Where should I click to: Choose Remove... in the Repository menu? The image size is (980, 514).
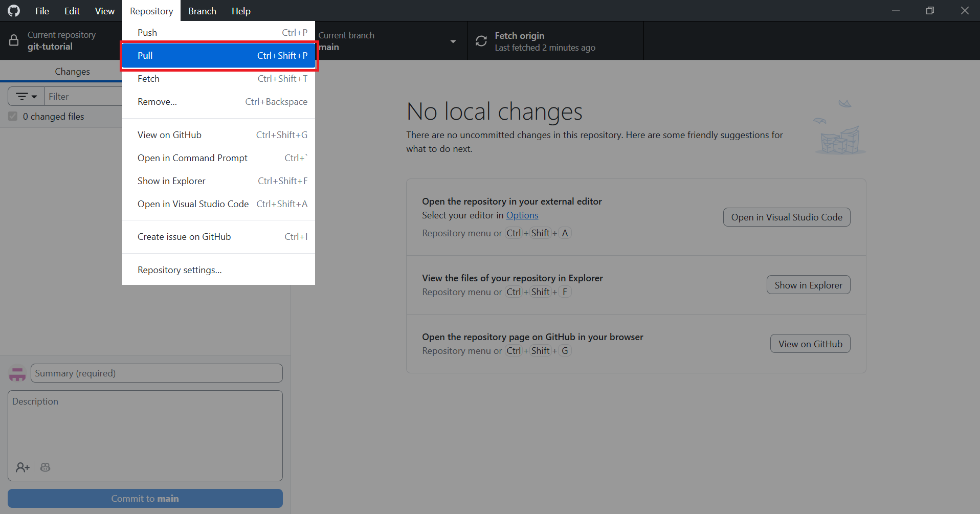coord(218,102)
